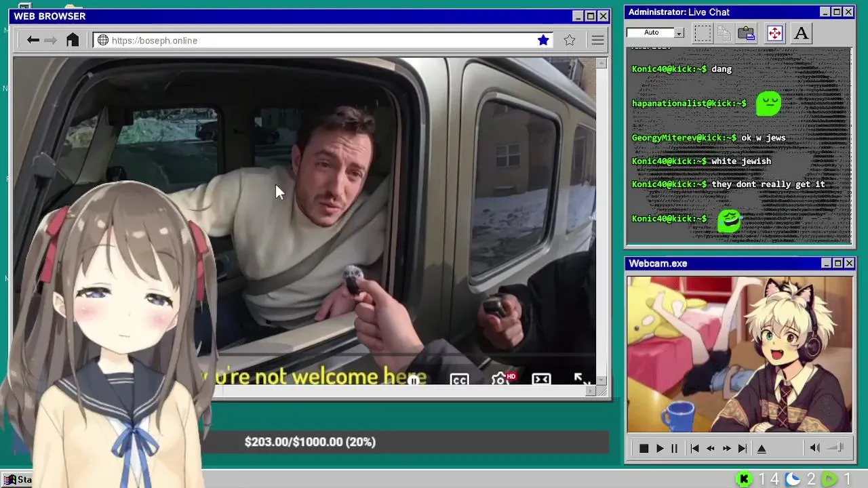Click the green Rumble play icon in the taskbar
Viewport: 868px width, 488px height.
tap(830, 479)
